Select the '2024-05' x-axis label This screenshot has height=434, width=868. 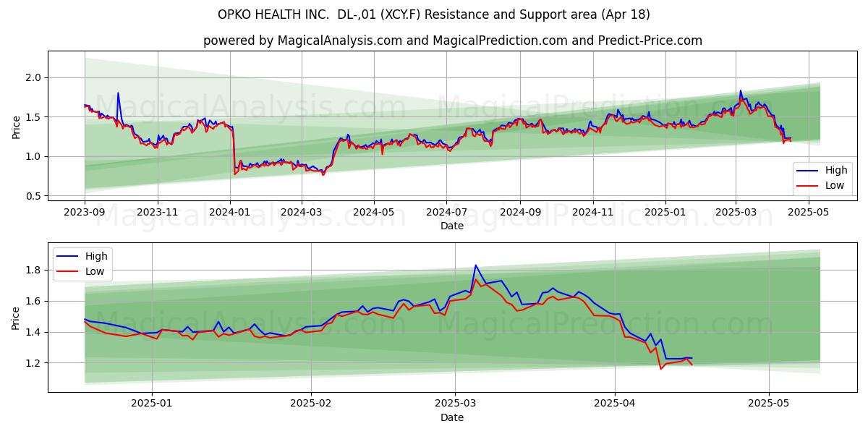pyautogui.click(x=374, y=213)
